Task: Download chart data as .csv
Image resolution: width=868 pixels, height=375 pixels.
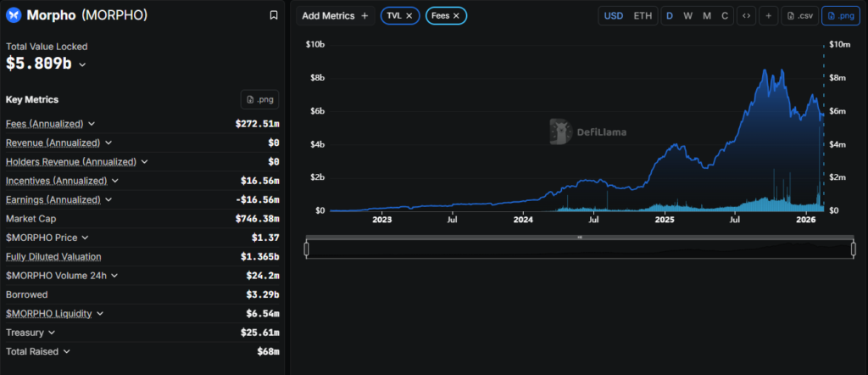Action: (799, 15)
